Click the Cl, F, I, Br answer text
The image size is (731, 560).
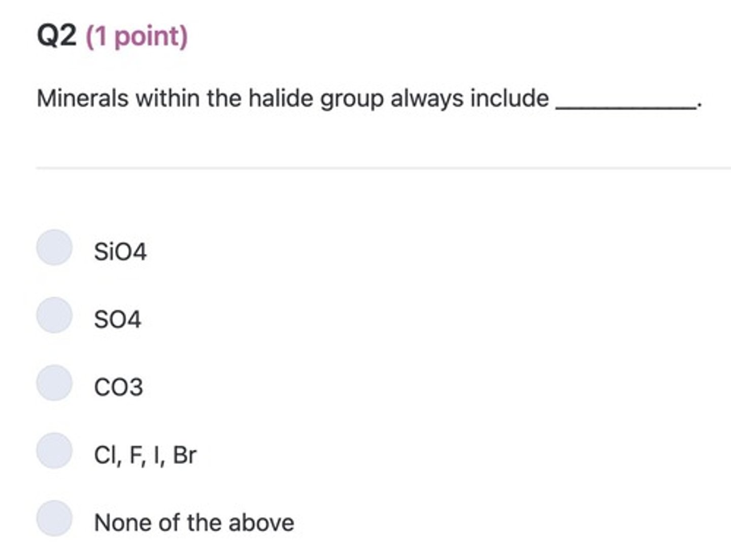click(x=145, y=455)
